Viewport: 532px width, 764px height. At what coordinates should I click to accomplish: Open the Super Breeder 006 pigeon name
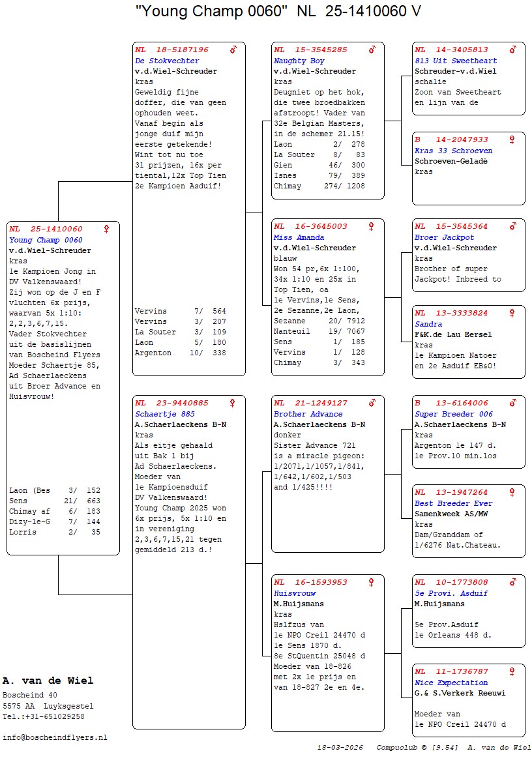coord(454,414)
